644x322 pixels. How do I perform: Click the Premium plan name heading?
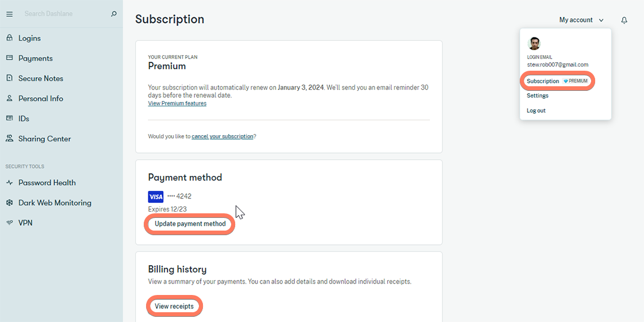pyautogui.click(x=167, y=66)
